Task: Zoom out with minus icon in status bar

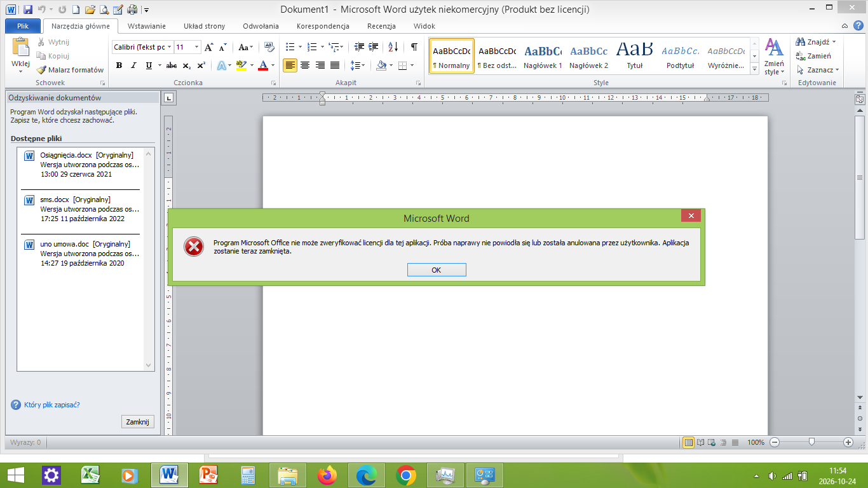Action: click(x=775, y=442)
